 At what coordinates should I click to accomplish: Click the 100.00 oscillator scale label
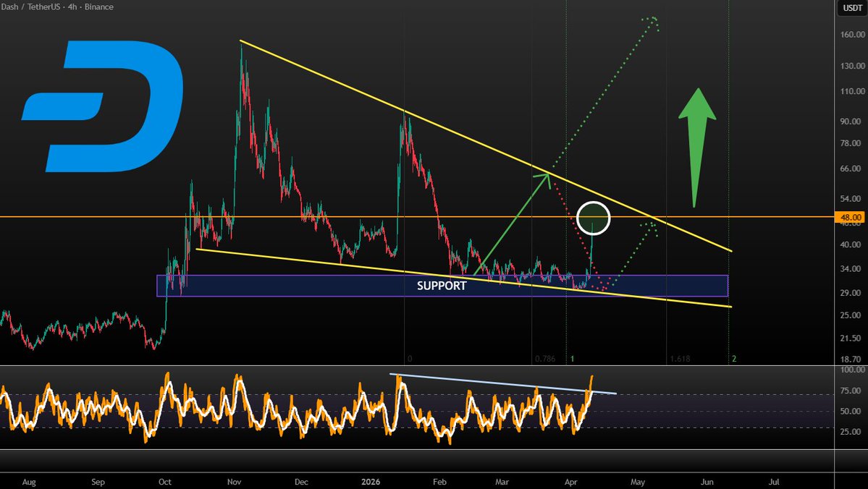click(x=853, y=370)
